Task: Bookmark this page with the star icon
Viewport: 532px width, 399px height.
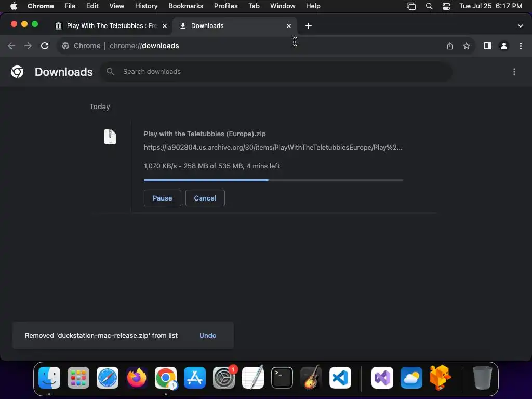Action: click(x=467, y=46)
